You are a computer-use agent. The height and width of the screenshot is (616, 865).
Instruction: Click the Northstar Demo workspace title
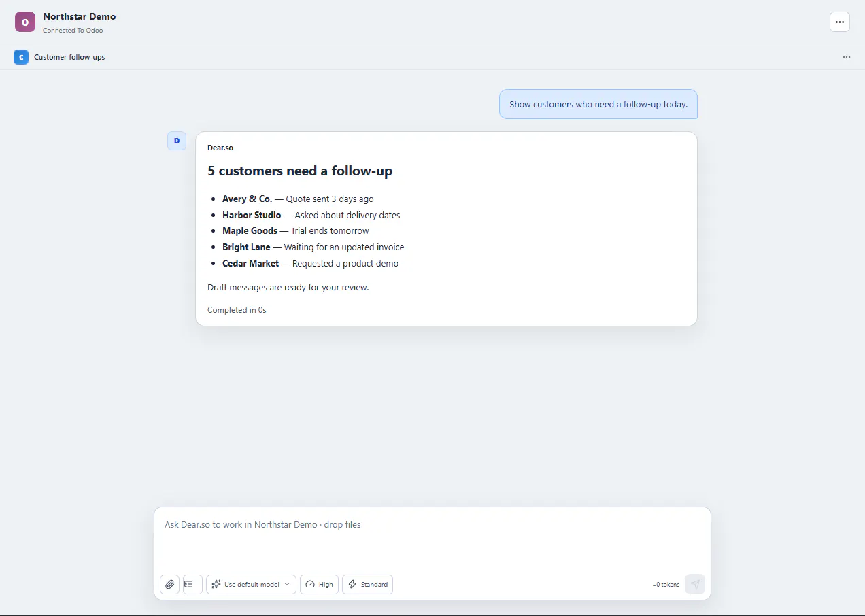80,16
